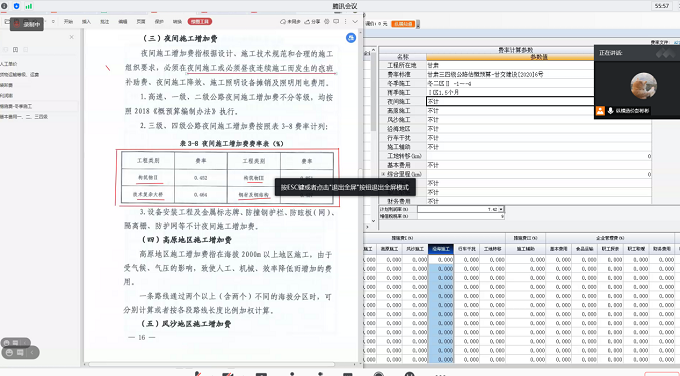
Task: Open the profit rate dropdown showing 7.42
Action: click(501, 209)
